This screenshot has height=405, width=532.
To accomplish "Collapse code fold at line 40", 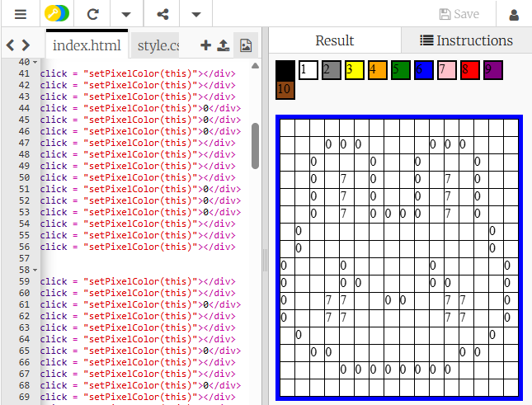I will click(35, 63).
